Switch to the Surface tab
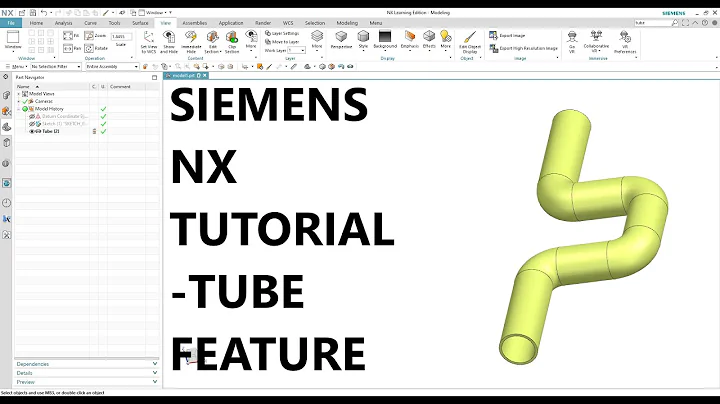Screen dimensions: 720x404 pyautogui.click(x=140, y=23)
